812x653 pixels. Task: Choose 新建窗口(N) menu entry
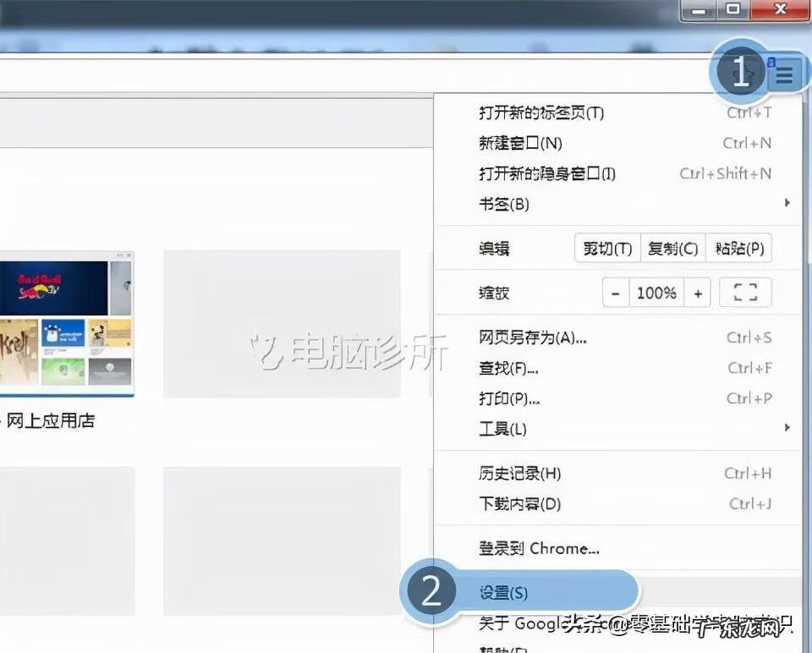point(520,143)
